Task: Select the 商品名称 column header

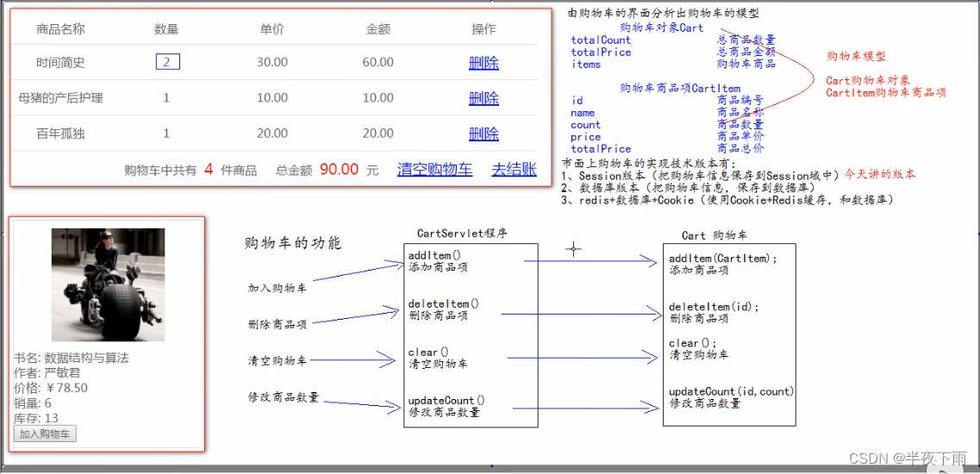Action: tap(60, 28)
